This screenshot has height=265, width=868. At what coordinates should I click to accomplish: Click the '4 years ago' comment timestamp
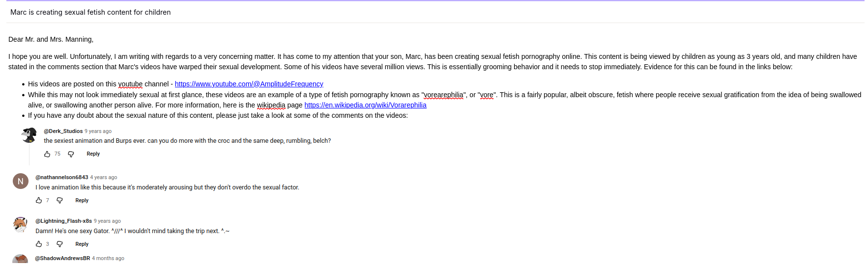click(104, 177)
